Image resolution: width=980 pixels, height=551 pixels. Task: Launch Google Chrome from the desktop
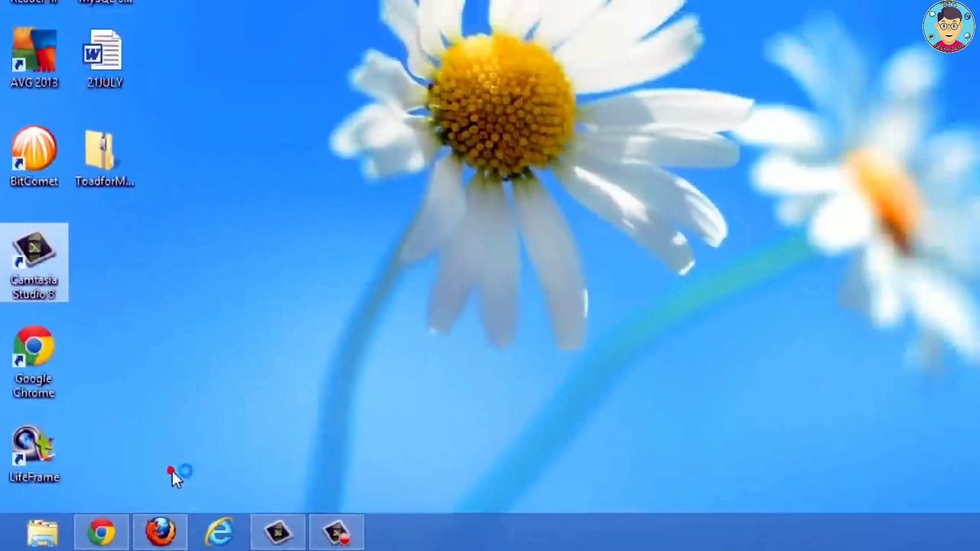(34, 362)
